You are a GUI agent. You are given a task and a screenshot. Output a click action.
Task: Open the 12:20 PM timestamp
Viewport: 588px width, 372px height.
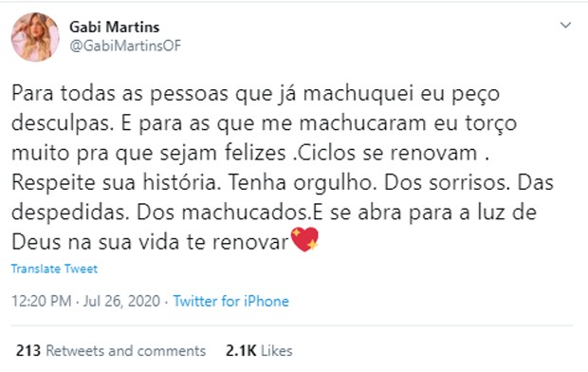coord(41,301)
